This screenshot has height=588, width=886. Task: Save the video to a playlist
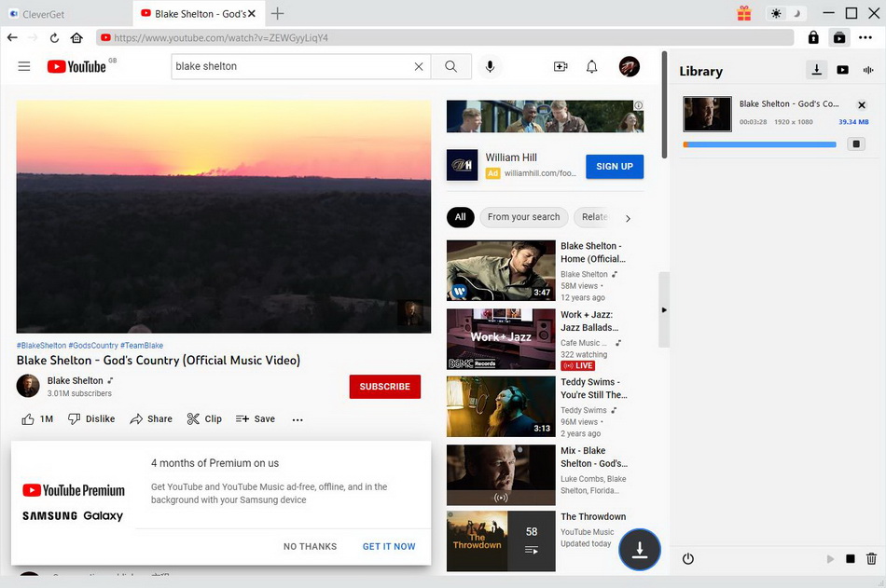(x=256, y=419)
